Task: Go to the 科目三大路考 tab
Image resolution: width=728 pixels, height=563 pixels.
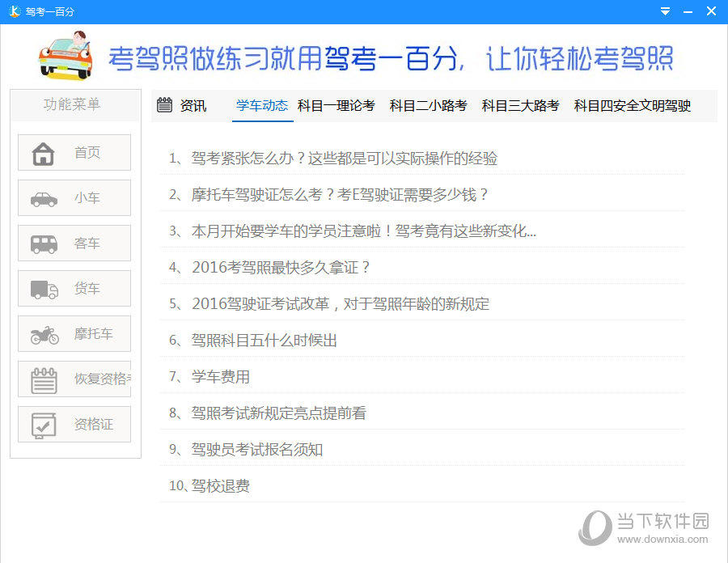Action: (520, 105)
